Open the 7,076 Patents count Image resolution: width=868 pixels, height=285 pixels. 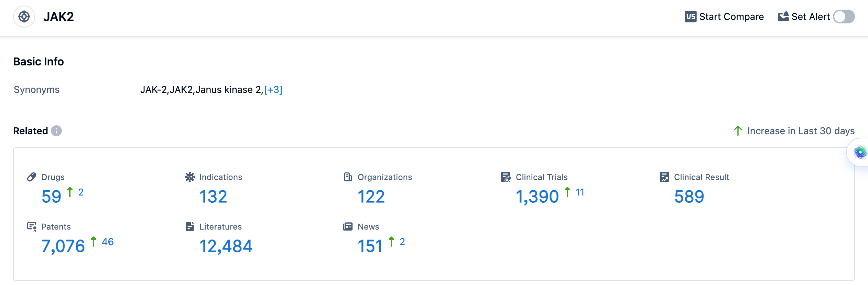(63, 246)
